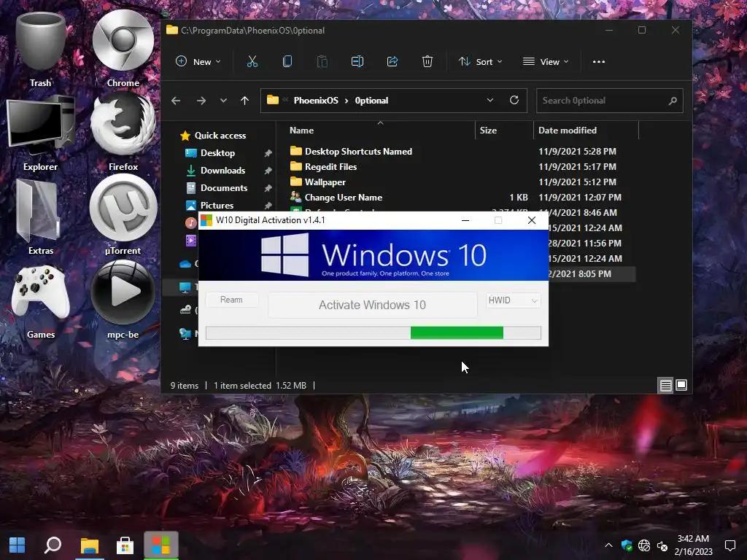Open the Games desktop shortcut
The image size is (747, 560).
tap(41, 301)
